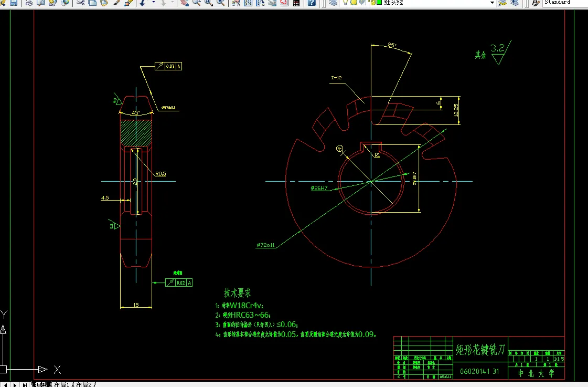Click the Paste icon
Screen dimensions: 588x387
104,3
